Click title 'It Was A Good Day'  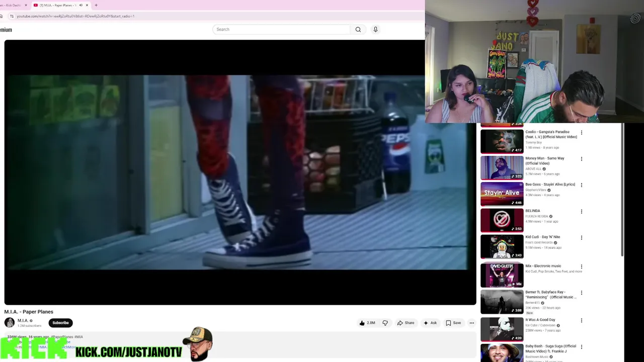(540, 320)
